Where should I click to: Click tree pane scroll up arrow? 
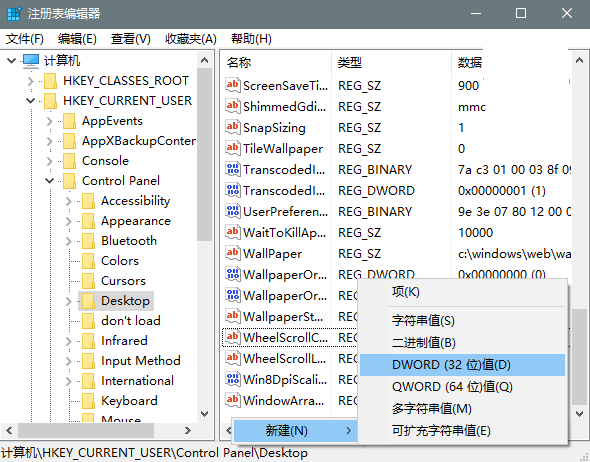(x=204, y=60)
